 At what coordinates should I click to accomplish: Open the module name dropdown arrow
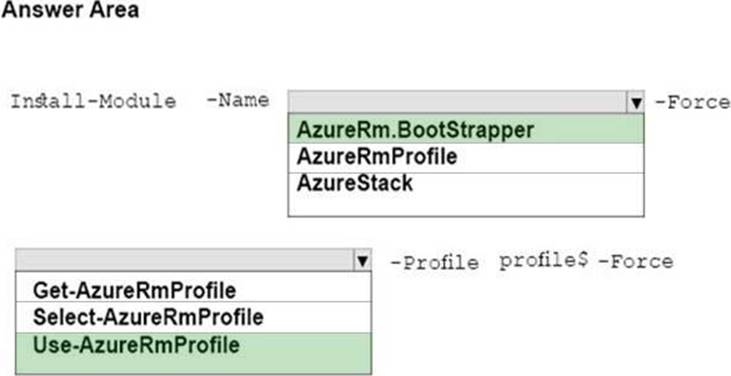[x=636, y=102]
